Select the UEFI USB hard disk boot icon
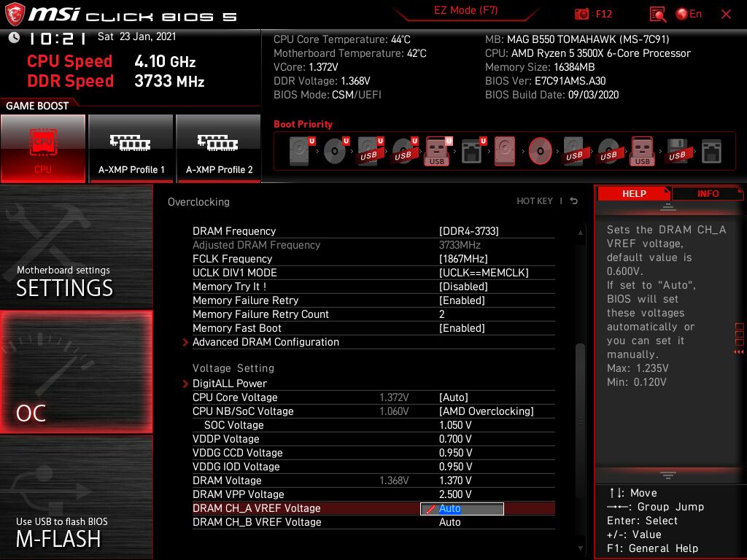 click(370, 151)
